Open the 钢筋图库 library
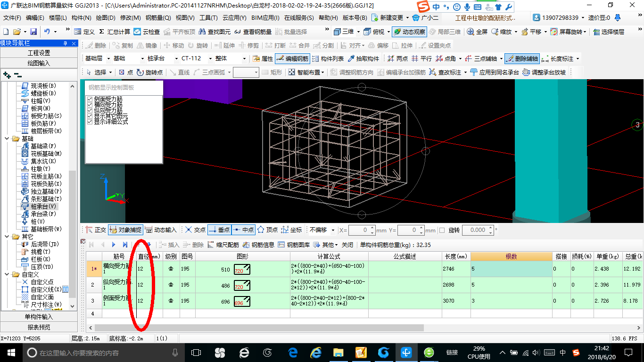 point(294,245)
